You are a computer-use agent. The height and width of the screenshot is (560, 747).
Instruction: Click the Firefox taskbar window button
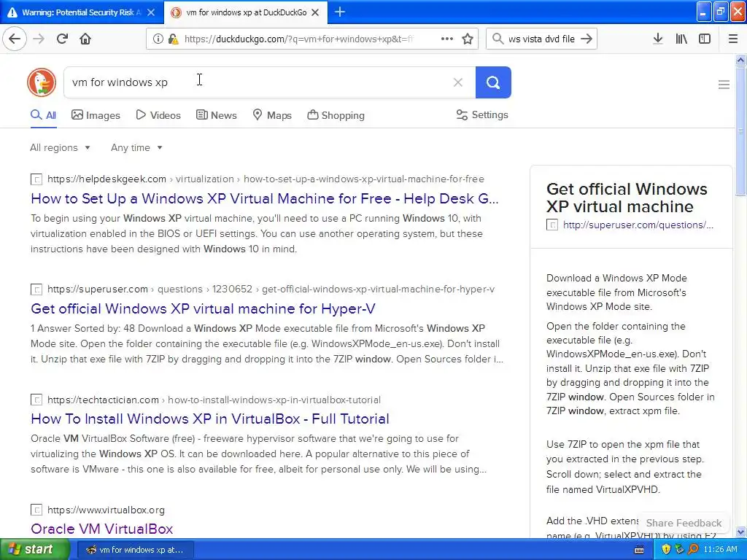point(135,550)
